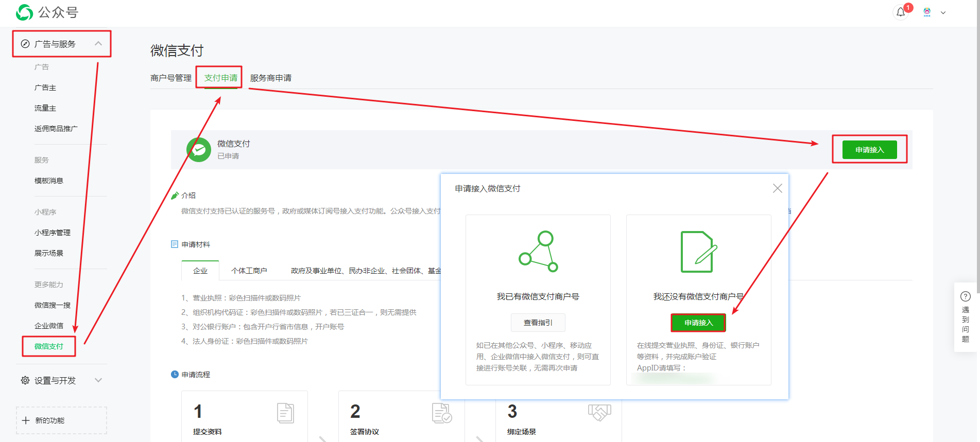This screenshot has width=980, height=442.
Task: Open the 遇到问题 help panel
Action: pyautogui.click(x=966, y=317)
